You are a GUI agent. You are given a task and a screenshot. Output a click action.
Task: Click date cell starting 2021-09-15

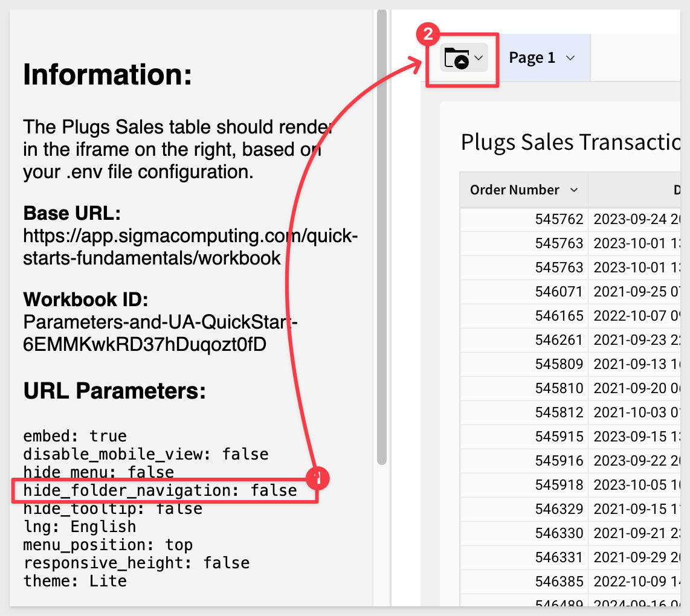coord(635,509)
